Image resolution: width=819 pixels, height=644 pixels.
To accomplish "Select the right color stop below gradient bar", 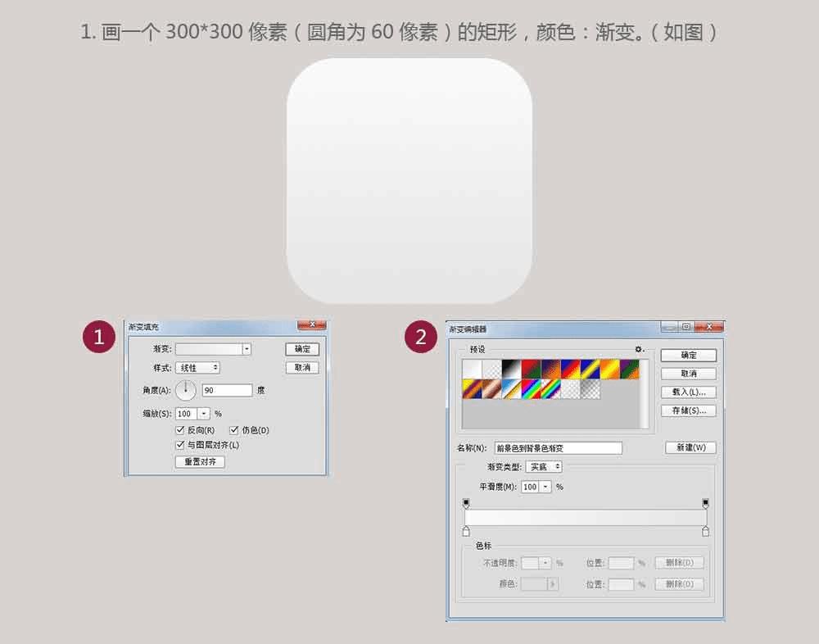I will [x=706, y=532].
